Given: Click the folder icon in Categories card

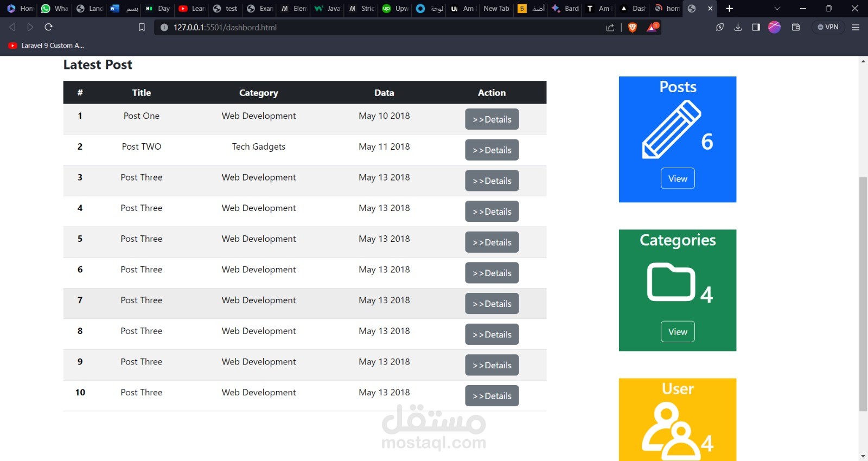Looking at the screenshot, I should tap(671, 282).
